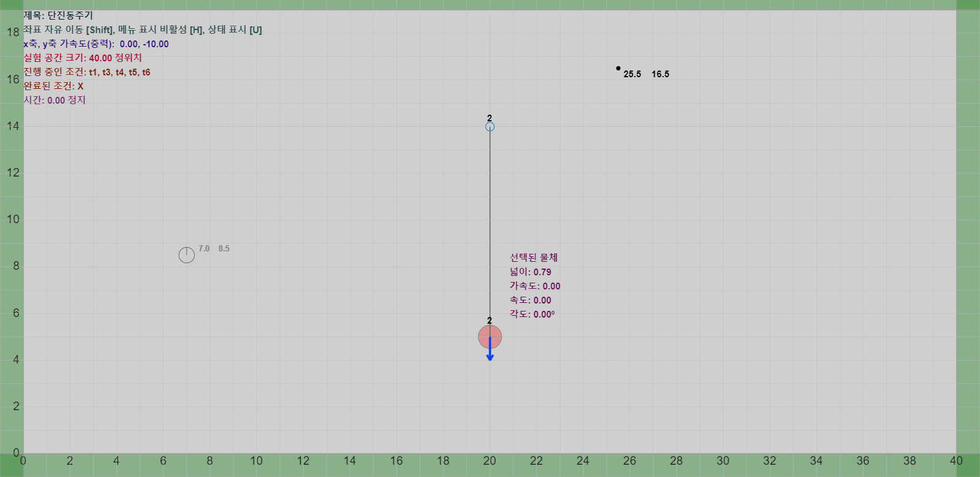
Task: Click the '진행 중인 조건: t1, t3, t4, t5, t6' line
Action: click(87, 72)
